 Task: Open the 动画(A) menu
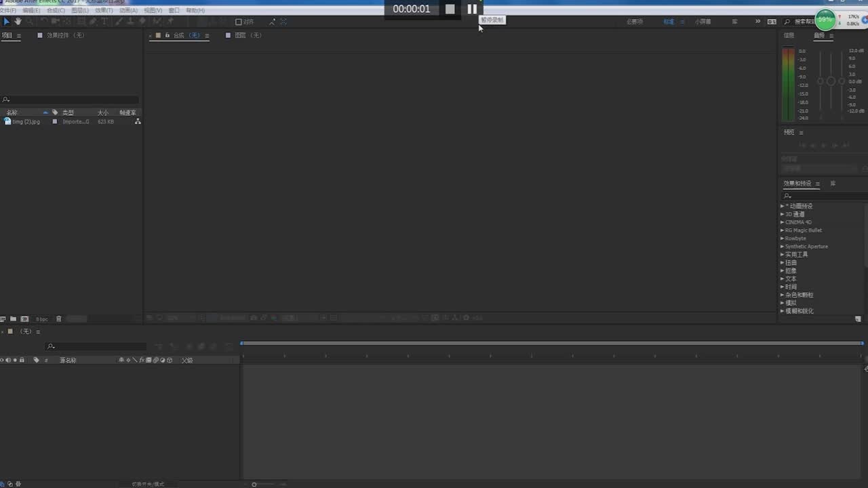pyautogui.click(x=128, y=10)
